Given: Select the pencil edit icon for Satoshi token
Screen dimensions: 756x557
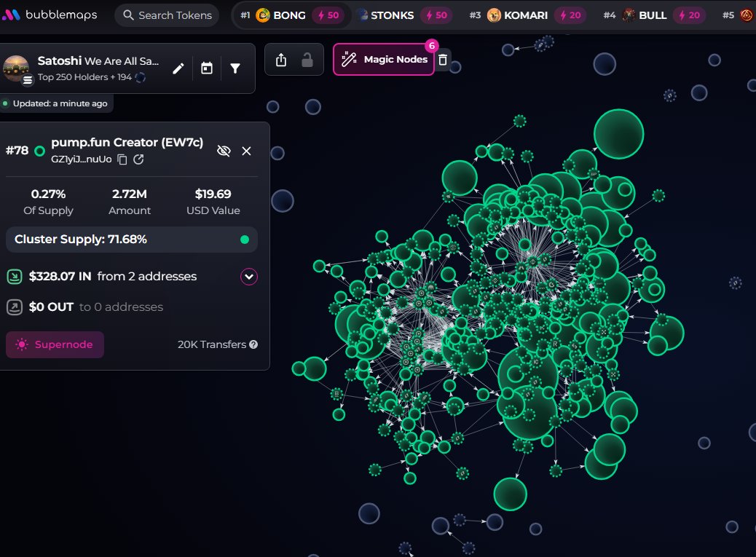Looking at the screenshot, I should click(x=178, y=68).
